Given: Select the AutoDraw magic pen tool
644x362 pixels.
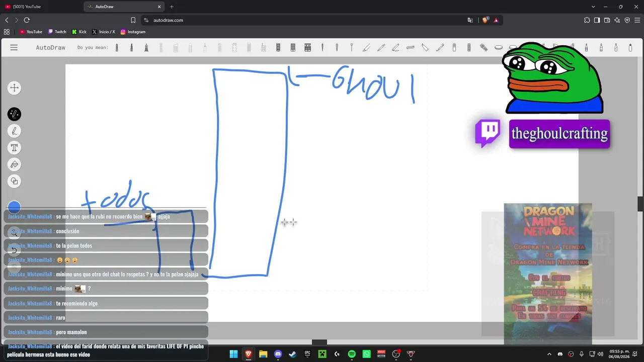Looking at the screenshot, I should tap(14, 114).
